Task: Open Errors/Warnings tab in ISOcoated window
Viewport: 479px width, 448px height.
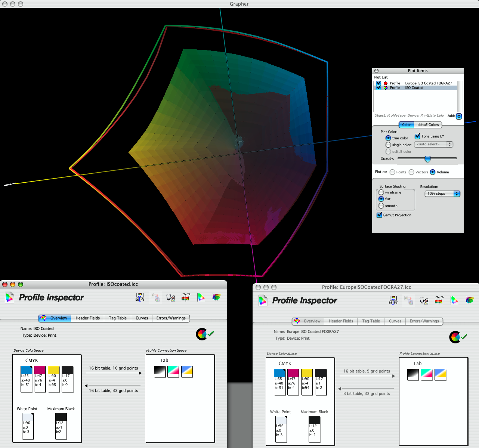Action: pos(171,318)
